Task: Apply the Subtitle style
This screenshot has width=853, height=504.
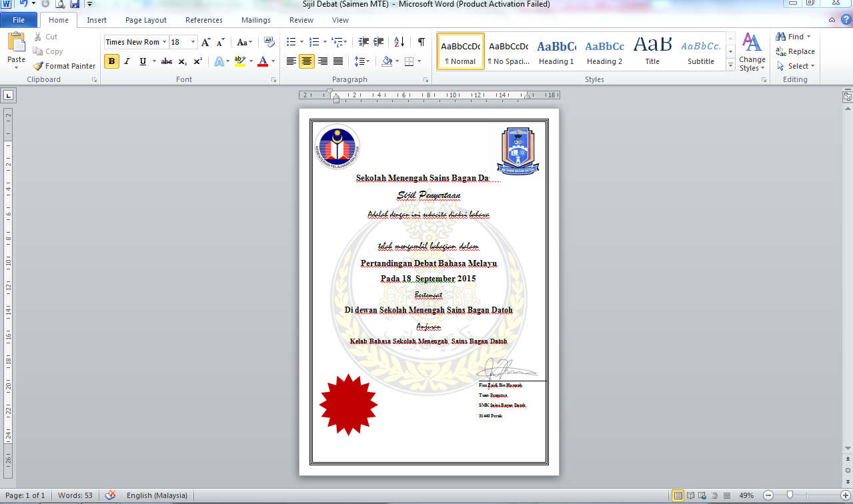Action: click(x=701, y=51)
